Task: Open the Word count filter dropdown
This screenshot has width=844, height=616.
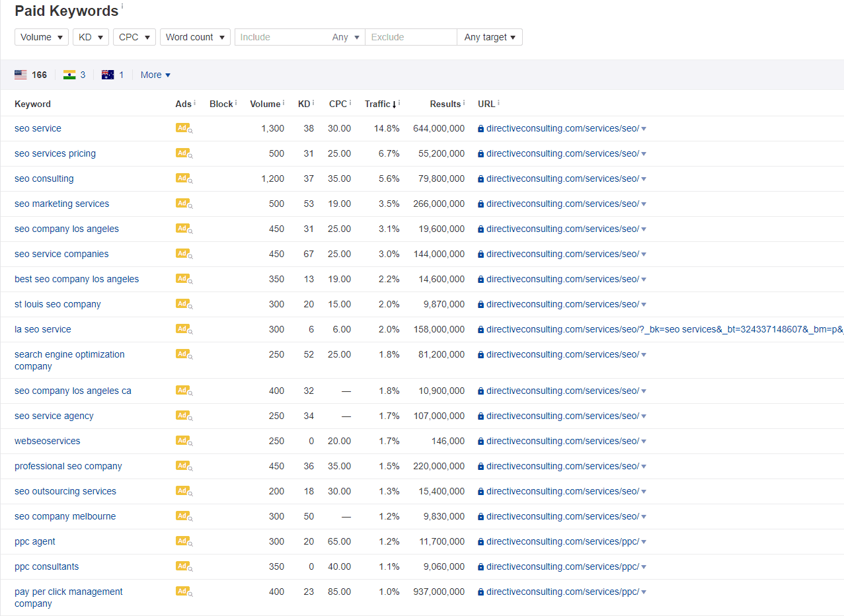Action: [x=195, y=37]
